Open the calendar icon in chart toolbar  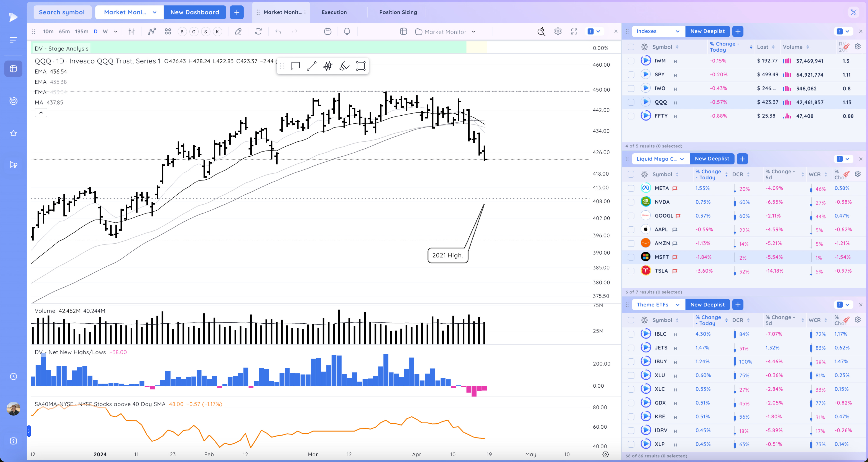coord(327,31)
